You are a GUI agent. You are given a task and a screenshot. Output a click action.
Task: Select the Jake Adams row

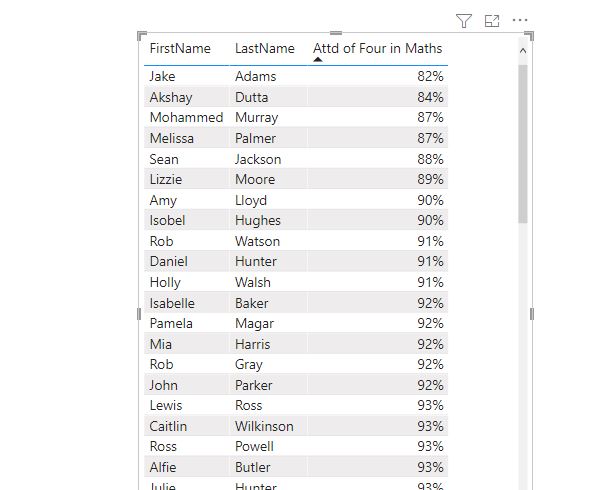click(296, 76)
